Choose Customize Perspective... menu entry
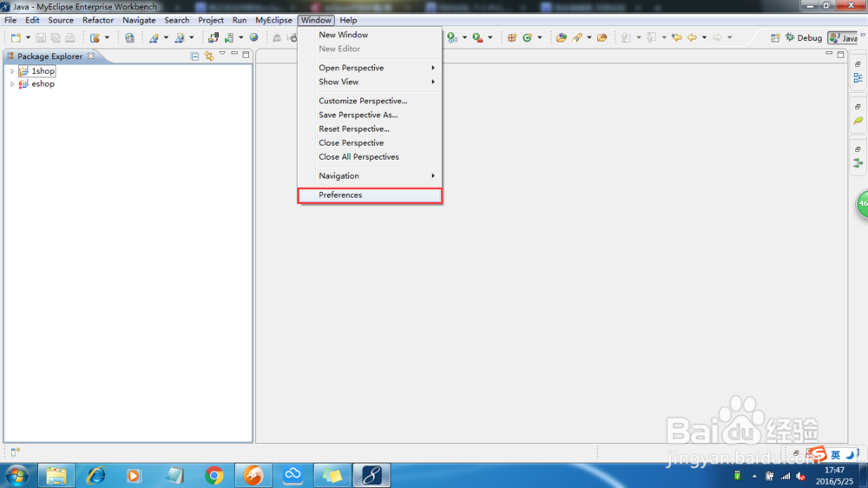 point(369,101)
